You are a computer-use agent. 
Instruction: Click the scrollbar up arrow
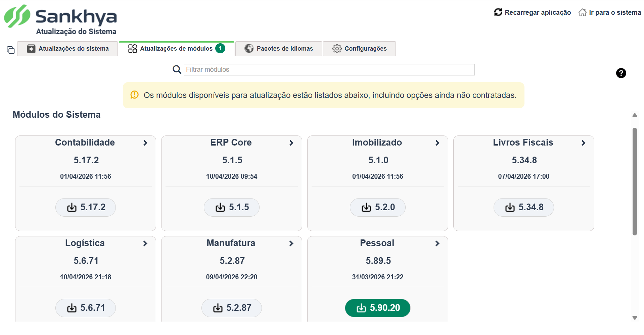pyautogui.click(x=635, y=115)
